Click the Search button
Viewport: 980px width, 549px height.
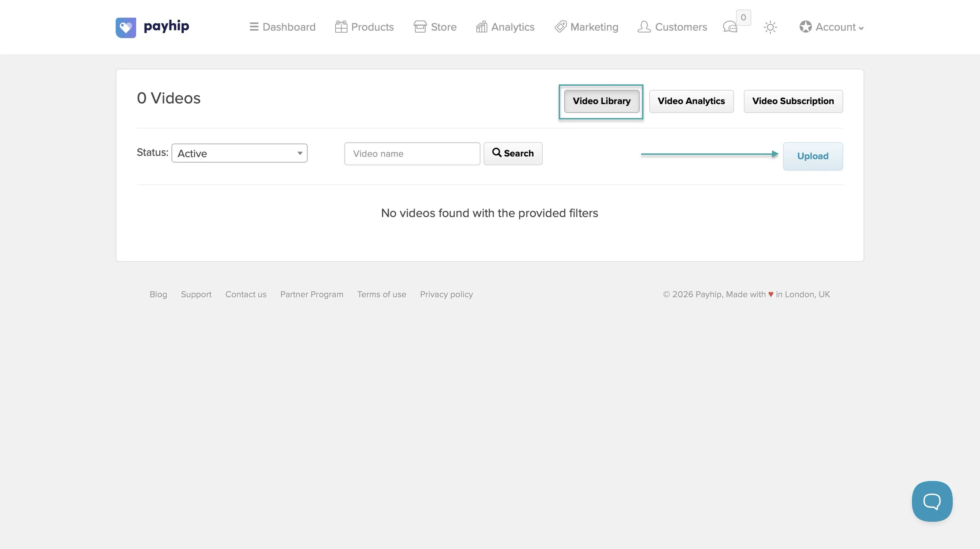pos(513,153)
